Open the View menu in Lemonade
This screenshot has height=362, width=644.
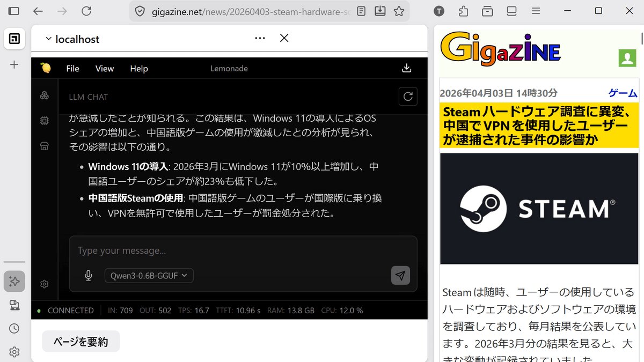click(x=104, y=68)
